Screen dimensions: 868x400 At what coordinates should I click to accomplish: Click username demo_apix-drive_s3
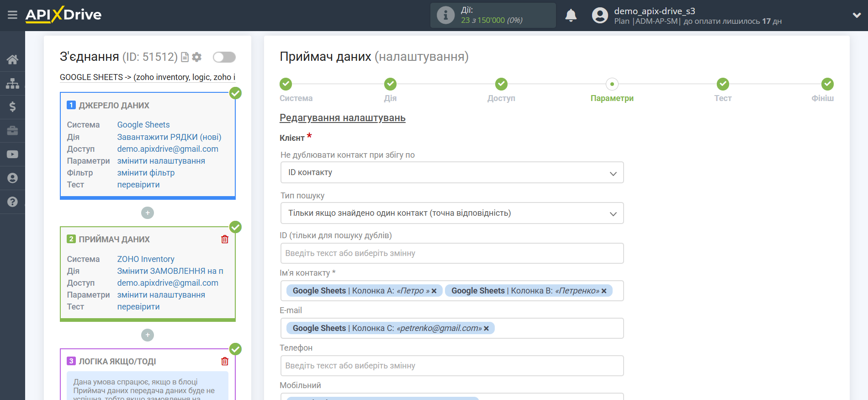pos(654,11)
